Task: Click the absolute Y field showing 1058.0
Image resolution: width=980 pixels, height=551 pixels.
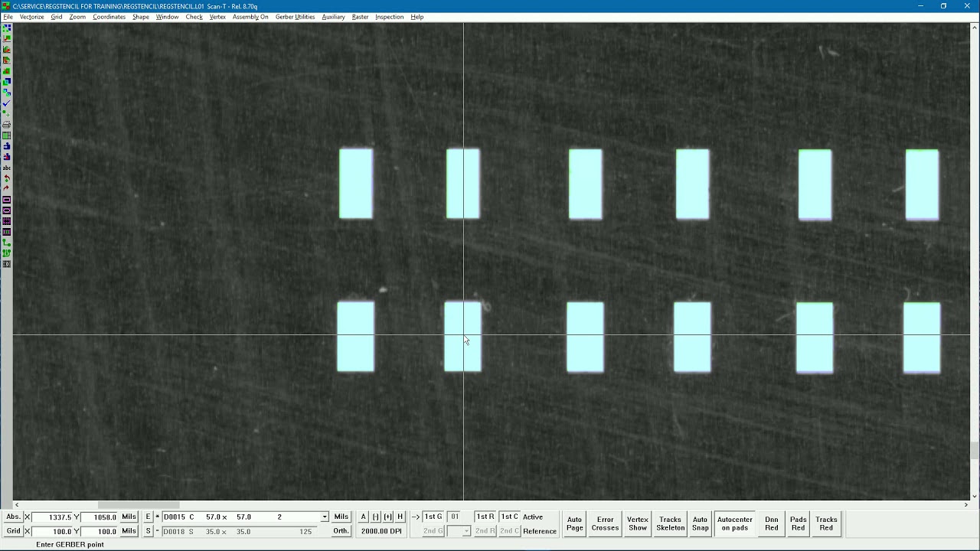Action: (100, 517)
